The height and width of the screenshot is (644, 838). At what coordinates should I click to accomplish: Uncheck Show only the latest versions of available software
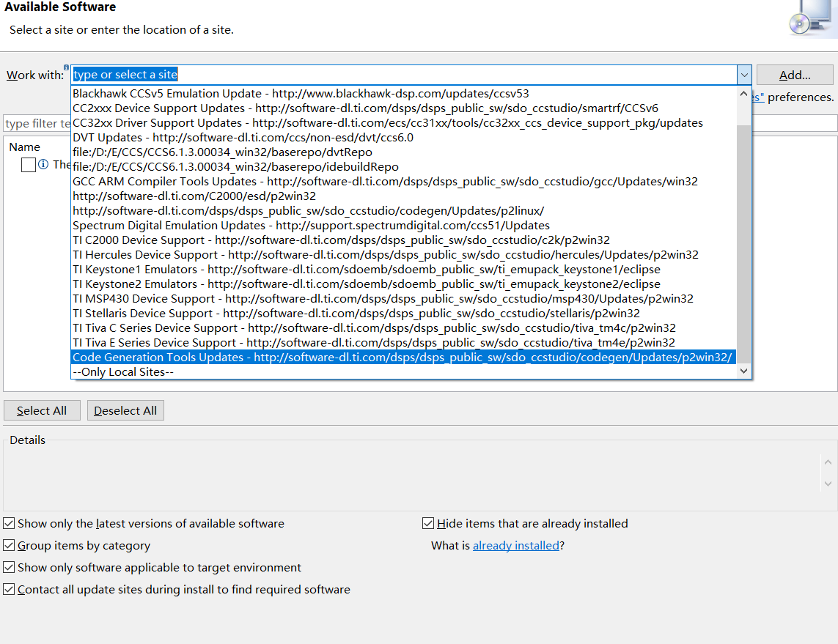tap(9, 522)
